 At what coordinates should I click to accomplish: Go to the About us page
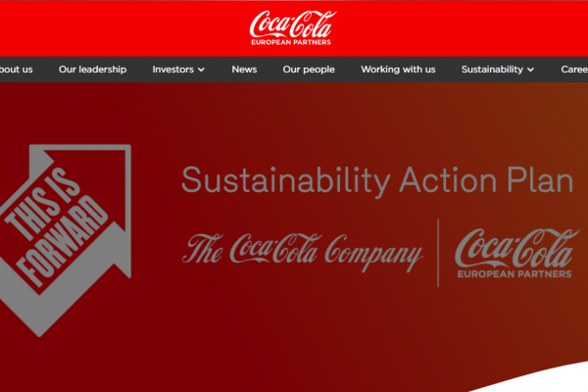[x=16, y=70]
